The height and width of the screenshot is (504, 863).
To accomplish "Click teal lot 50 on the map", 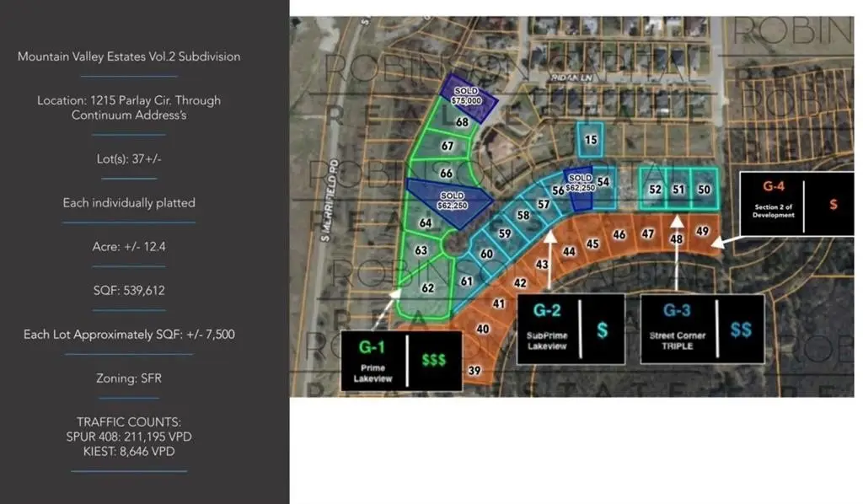I will (704, 190).
